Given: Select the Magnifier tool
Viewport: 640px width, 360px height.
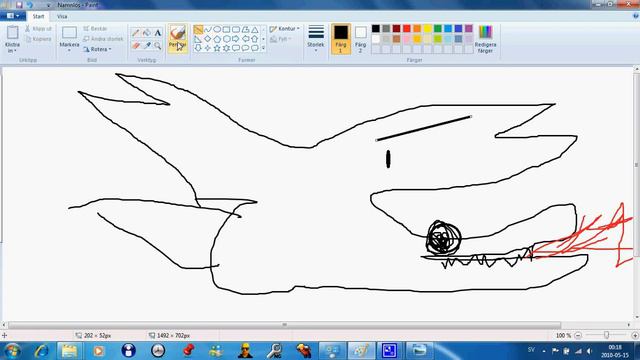Looking at the screenshot, I should point(158,45).
